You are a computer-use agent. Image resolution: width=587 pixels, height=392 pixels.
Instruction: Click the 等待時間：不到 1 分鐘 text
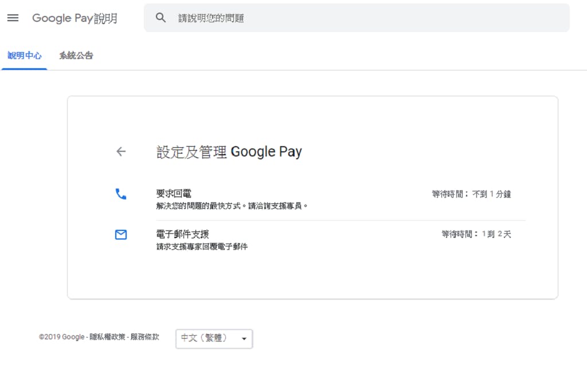click(x=471, y=194)
